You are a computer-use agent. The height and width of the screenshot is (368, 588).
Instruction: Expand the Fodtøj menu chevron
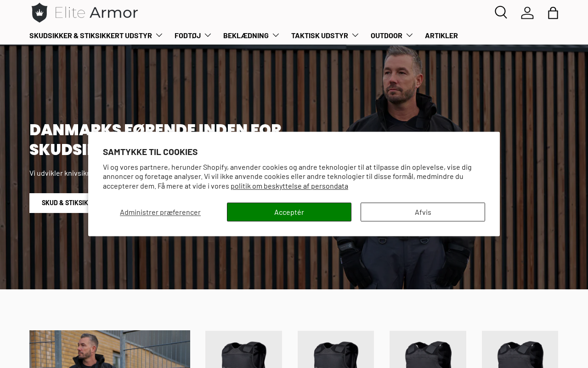point(208,35)
